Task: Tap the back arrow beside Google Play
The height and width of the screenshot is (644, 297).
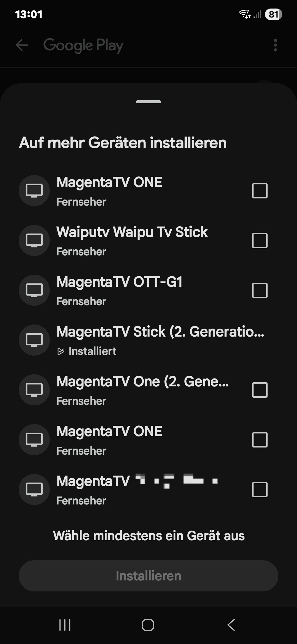Action: 22,45
